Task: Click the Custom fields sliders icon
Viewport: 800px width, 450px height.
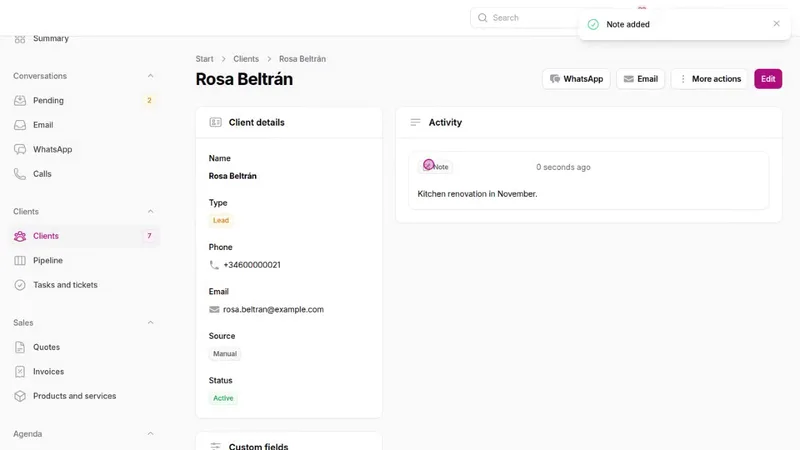Action: 215,446
